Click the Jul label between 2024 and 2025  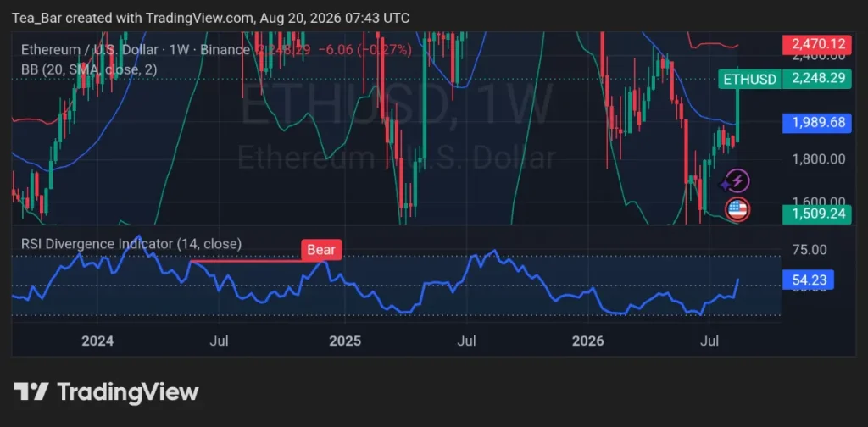(220, 341)
